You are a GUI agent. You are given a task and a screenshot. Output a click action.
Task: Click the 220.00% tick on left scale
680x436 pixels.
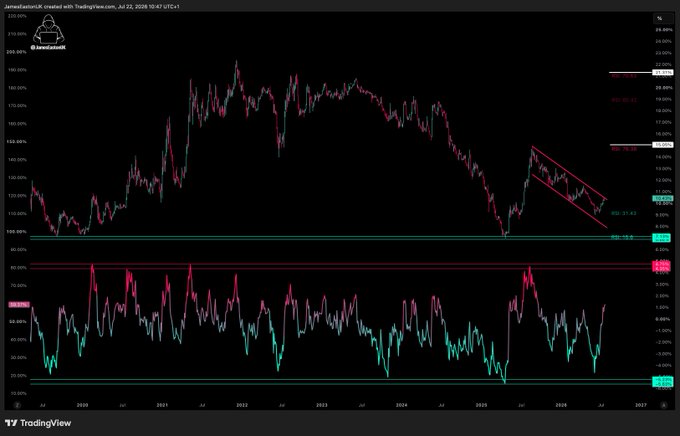pyautogui.click(x=17, y=16)
